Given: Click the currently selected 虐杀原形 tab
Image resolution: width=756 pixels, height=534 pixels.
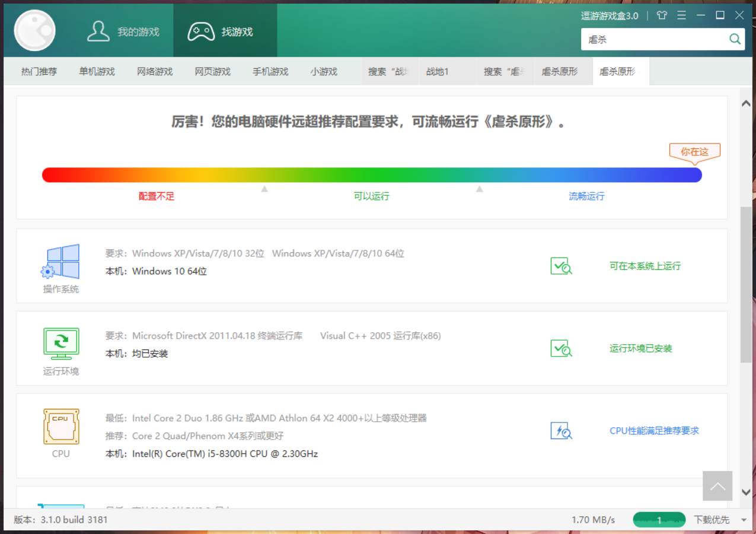Looking at the screenshot, I should [x=621, y=71].
